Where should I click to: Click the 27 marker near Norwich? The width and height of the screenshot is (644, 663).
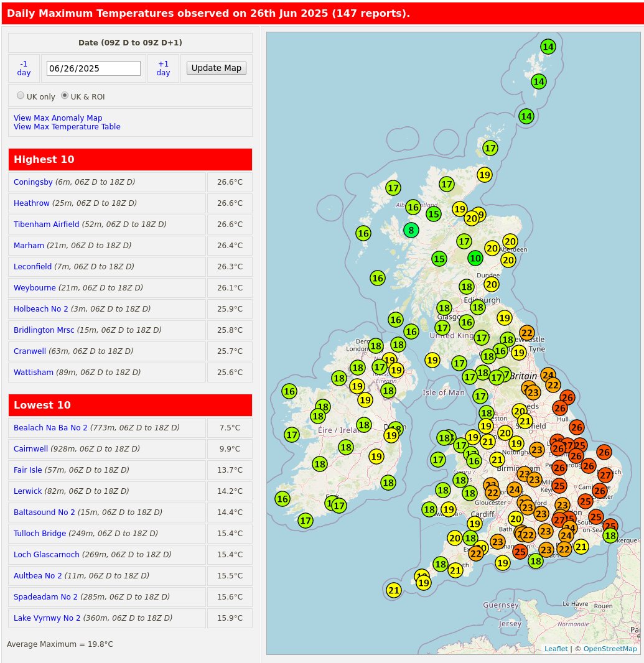pos(605,475)
